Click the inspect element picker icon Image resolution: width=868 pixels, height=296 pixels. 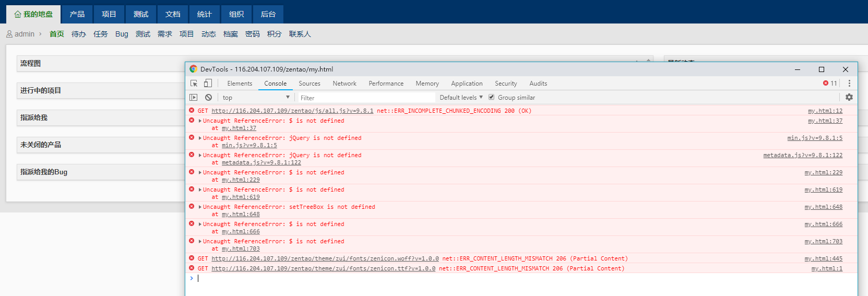coord(194,84)
